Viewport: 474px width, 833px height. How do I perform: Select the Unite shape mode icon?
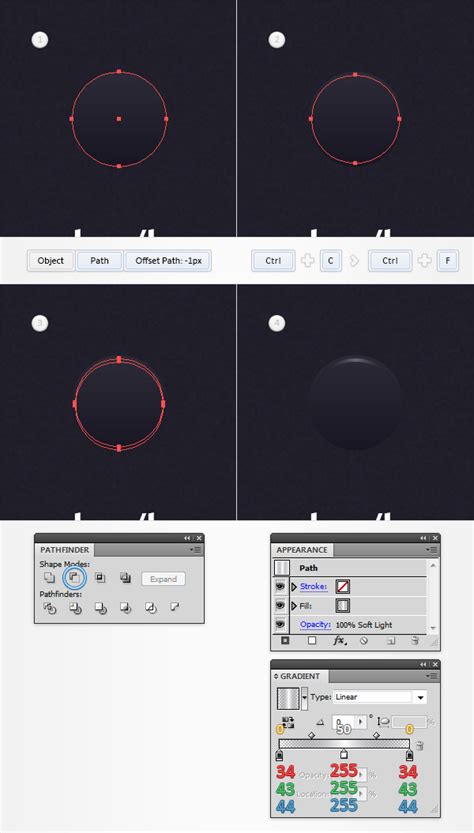tap(49, 577)
